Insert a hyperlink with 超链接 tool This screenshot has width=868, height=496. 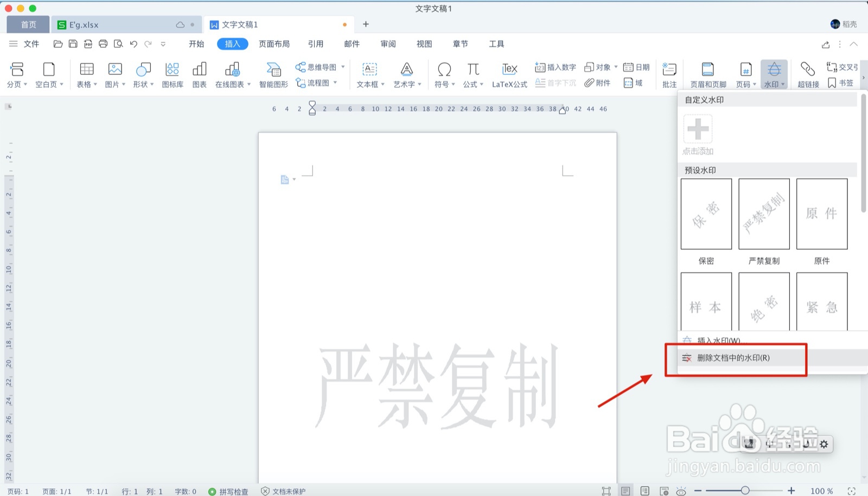coord(808,74)
